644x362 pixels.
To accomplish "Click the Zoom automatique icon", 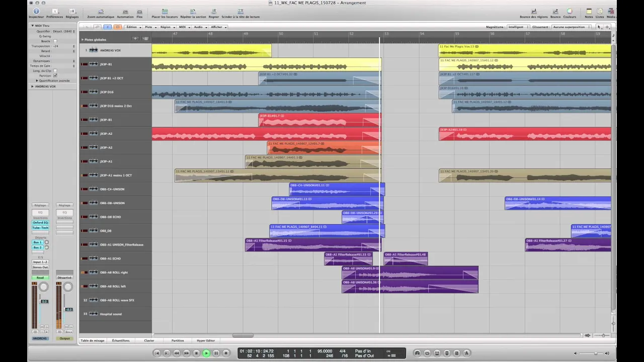I will 101,11.
